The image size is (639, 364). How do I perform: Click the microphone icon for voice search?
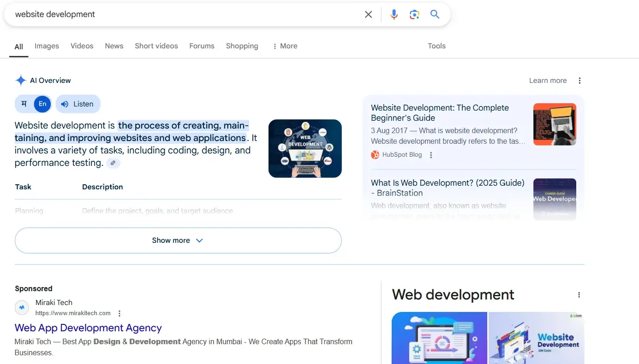point(394,14)
